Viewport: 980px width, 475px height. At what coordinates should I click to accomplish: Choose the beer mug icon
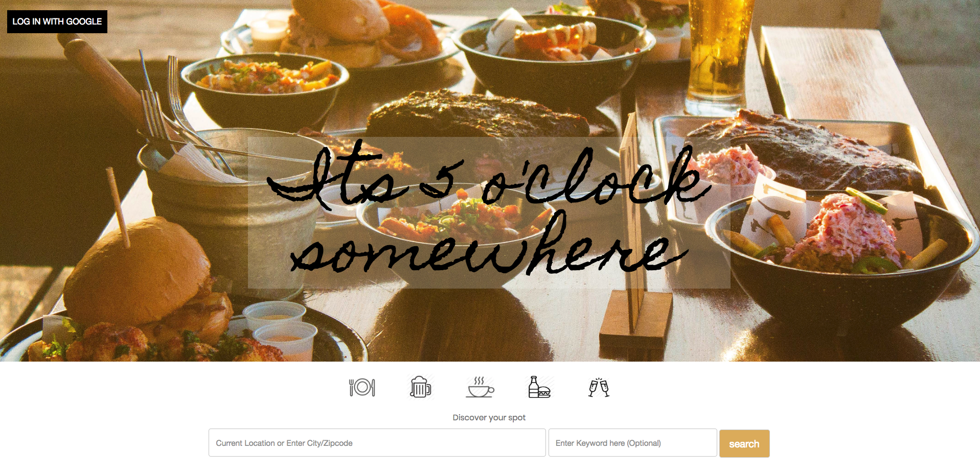click(x=421, y=387)
